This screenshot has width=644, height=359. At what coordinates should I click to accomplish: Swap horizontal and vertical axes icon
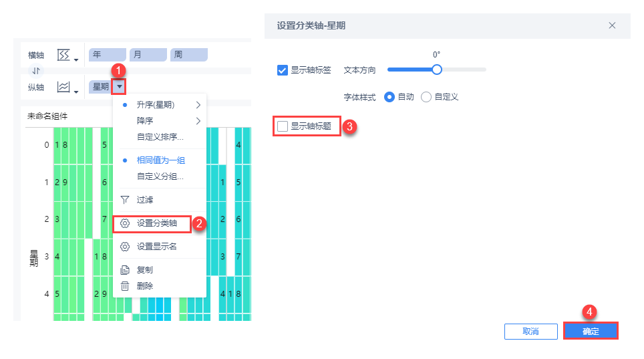[x=37, y=71]
